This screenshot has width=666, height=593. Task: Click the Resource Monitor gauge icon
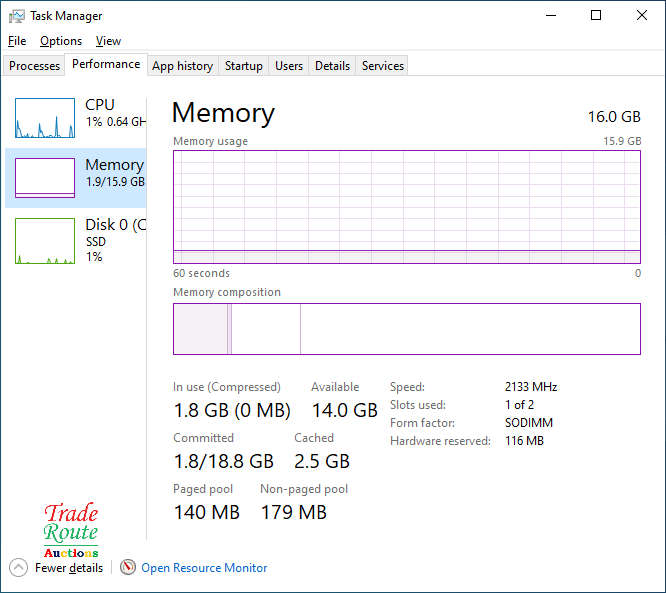127,567
